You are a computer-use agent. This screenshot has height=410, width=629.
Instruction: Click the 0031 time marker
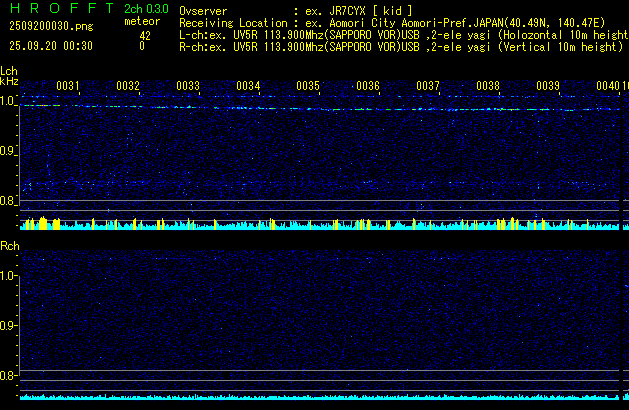point(68,86)
